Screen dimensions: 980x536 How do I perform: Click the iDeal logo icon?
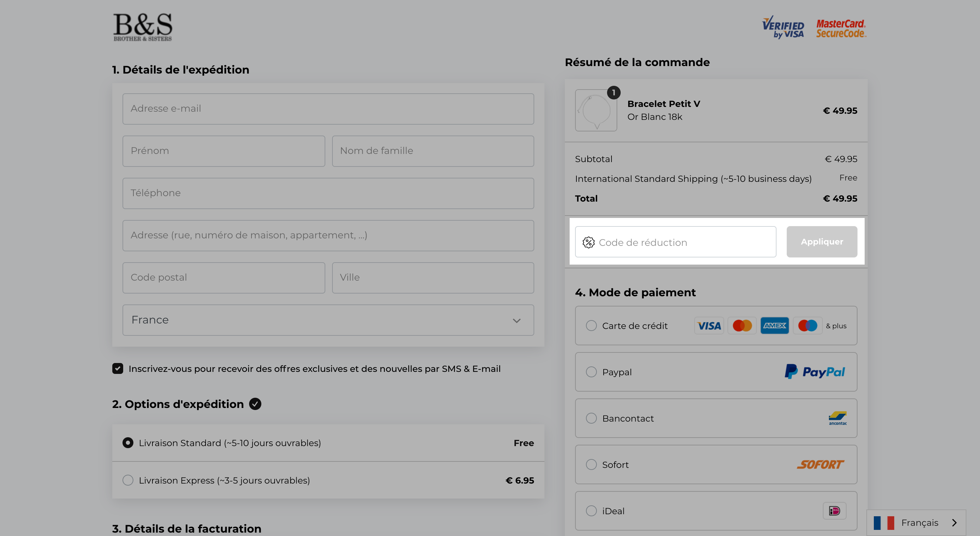pos(834,510)
